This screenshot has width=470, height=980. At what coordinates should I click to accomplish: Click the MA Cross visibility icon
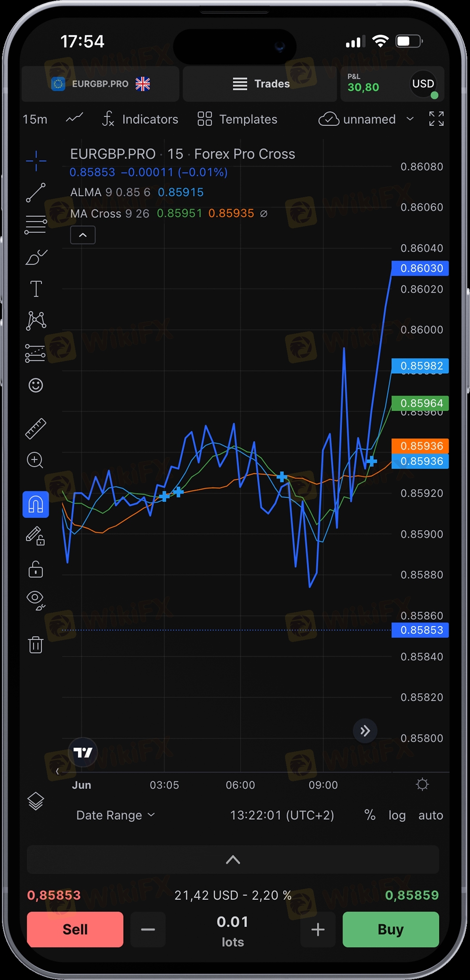264,214
